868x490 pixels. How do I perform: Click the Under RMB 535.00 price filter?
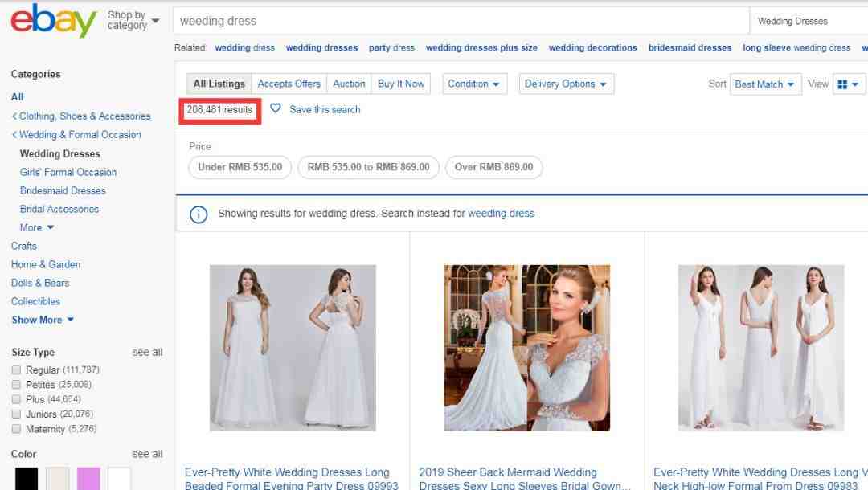(240, 167)
